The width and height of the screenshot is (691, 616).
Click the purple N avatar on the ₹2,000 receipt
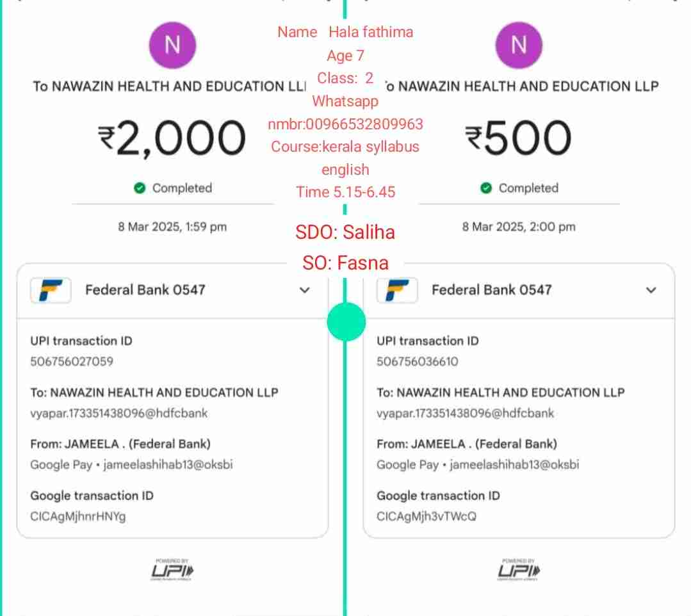[x=172, y=45]
